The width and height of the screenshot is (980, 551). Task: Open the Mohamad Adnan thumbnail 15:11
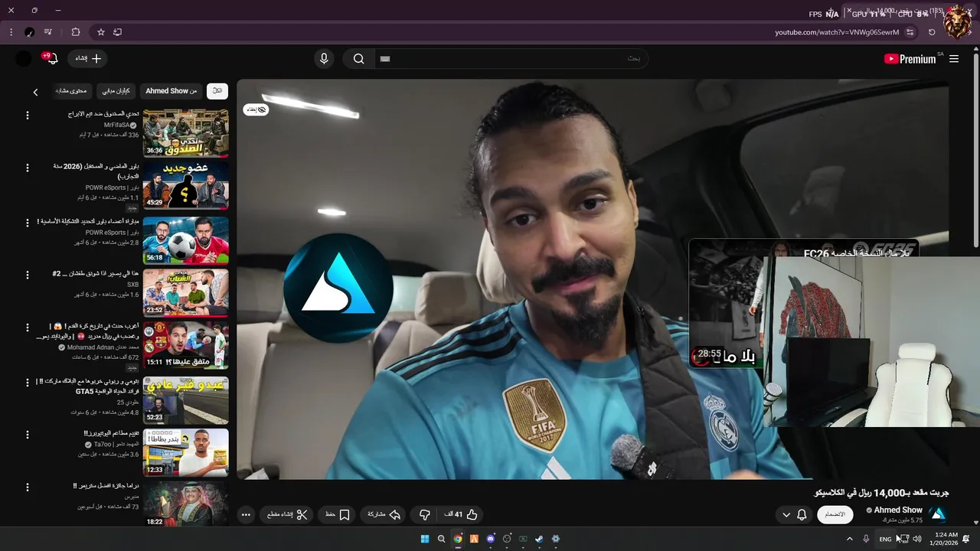tap(185, 345)
